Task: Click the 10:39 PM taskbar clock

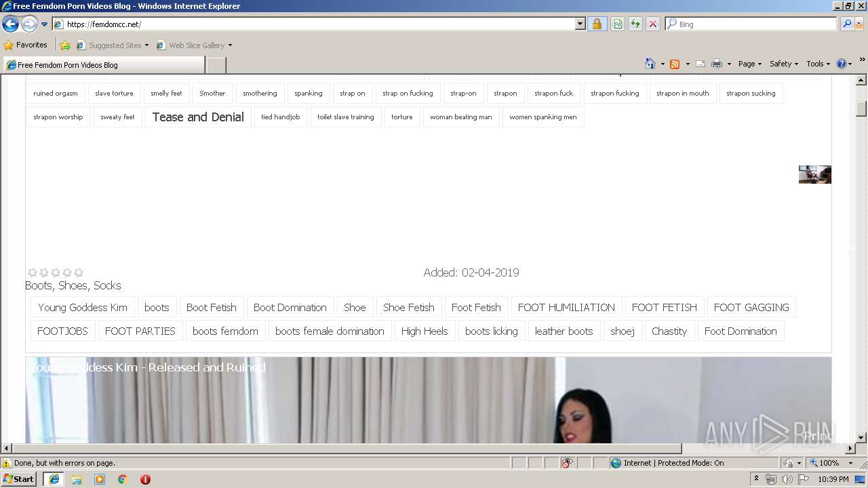Action: tap(833, 479)
